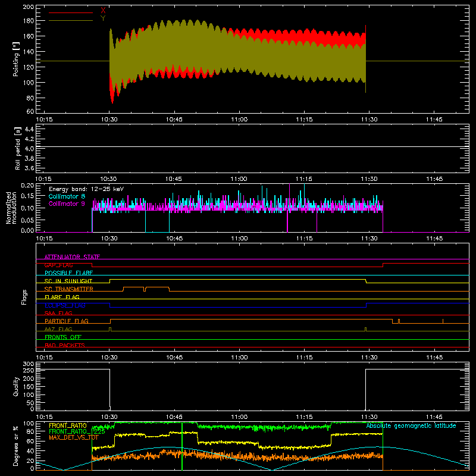Select the red X legend label
The image size is (476, 476).
[x=103, y=11]
